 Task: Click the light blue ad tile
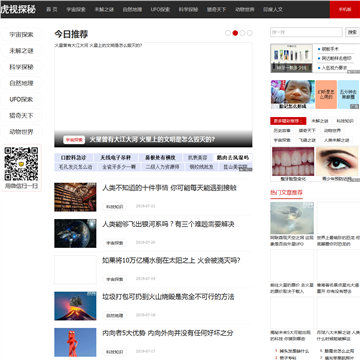click(348, 94)
